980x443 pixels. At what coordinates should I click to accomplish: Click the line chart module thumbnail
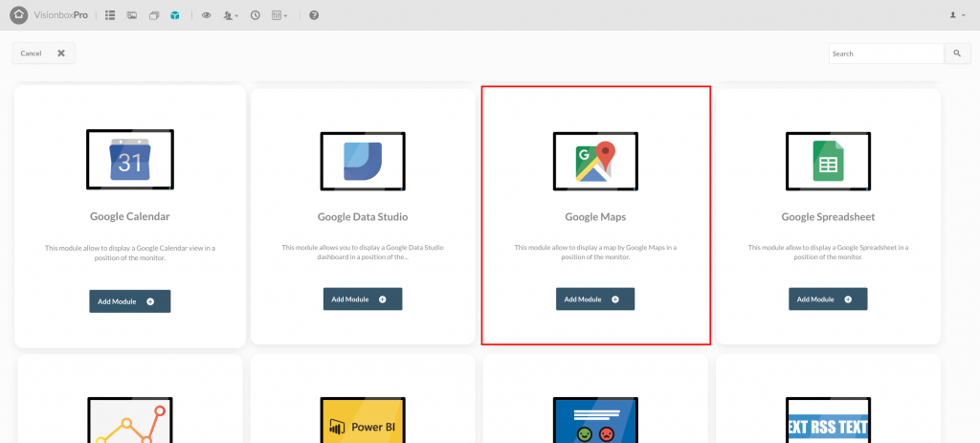coord(130,420)
